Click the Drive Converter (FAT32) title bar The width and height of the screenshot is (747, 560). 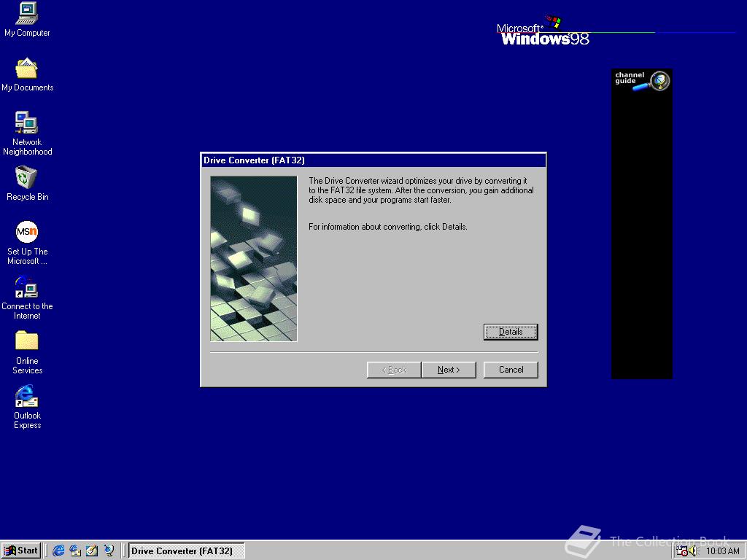(x=373, y=160)
